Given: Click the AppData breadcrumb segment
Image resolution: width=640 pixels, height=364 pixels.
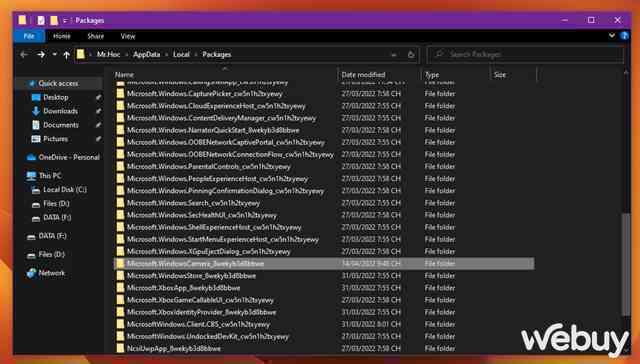Looking at the screenshot, I should [x=147, y=55].
